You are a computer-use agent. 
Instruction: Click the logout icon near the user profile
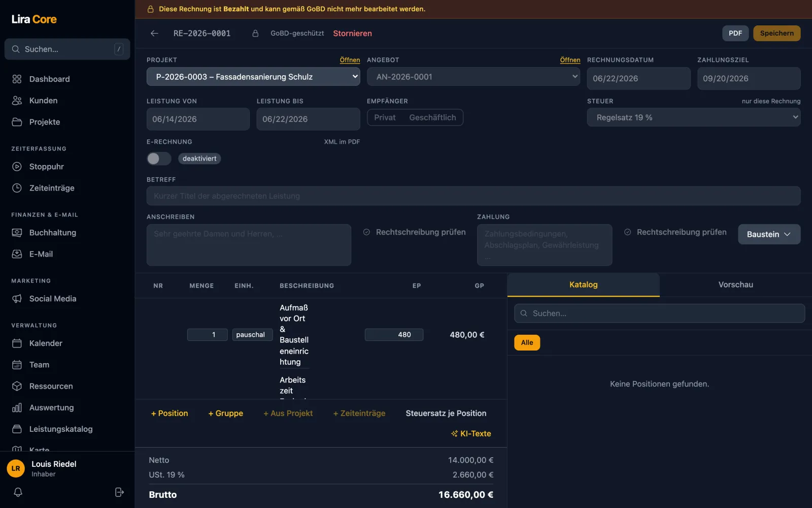pyautogui.click(x=119, y=492)
